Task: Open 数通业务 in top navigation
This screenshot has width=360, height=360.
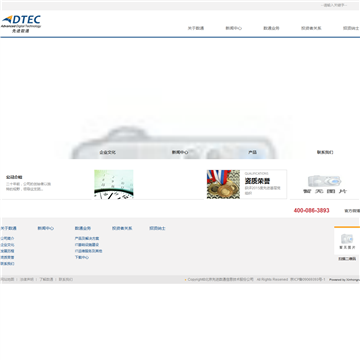Action: pos(271,28)
